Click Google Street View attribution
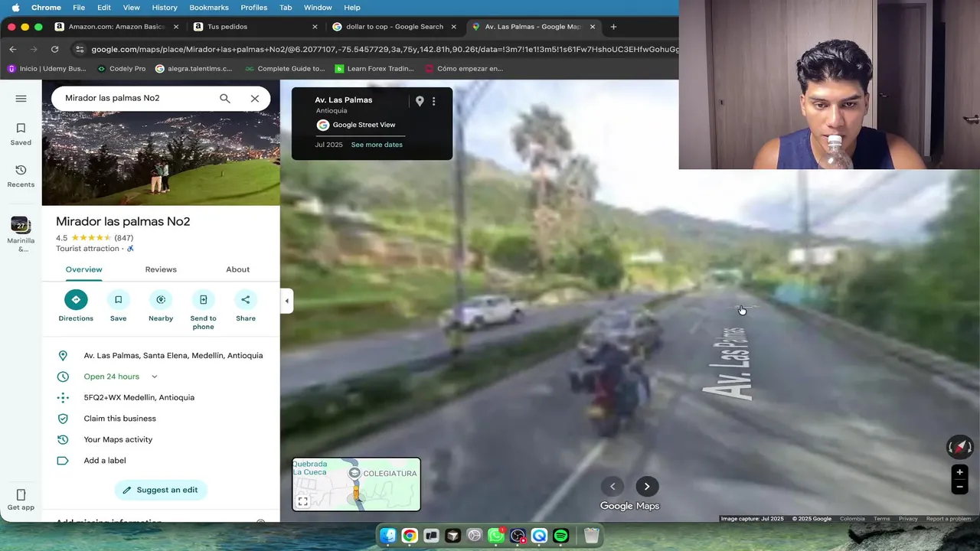This screenshot has width=980, height=551. (x=356, y=125)
